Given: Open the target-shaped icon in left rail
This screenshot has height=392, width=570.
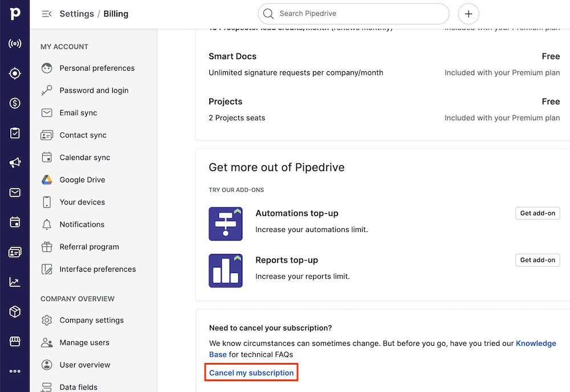Looking at the screenshot, I should pos(15,73).
